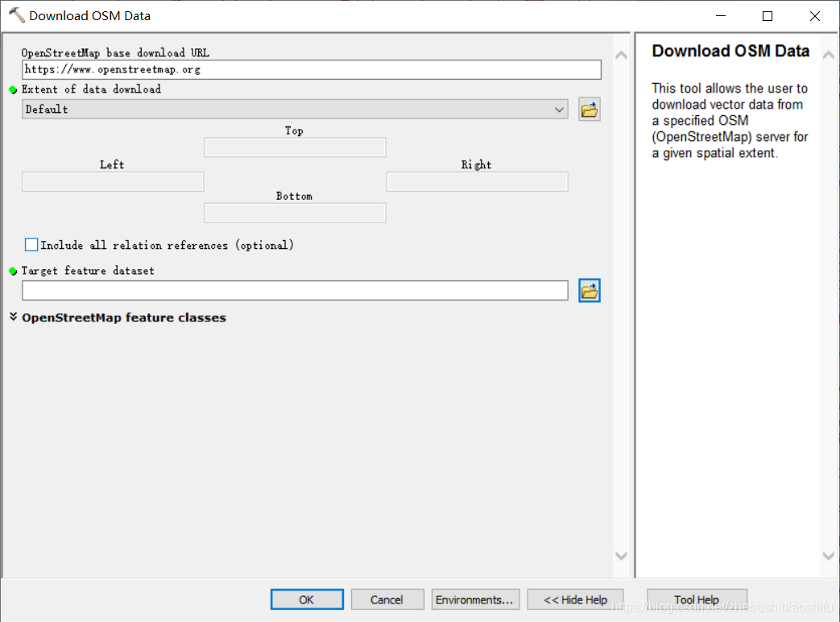Click the 'Download OSM Data' help heading
The image size is (840, 622).
click(x=730, y=51)
